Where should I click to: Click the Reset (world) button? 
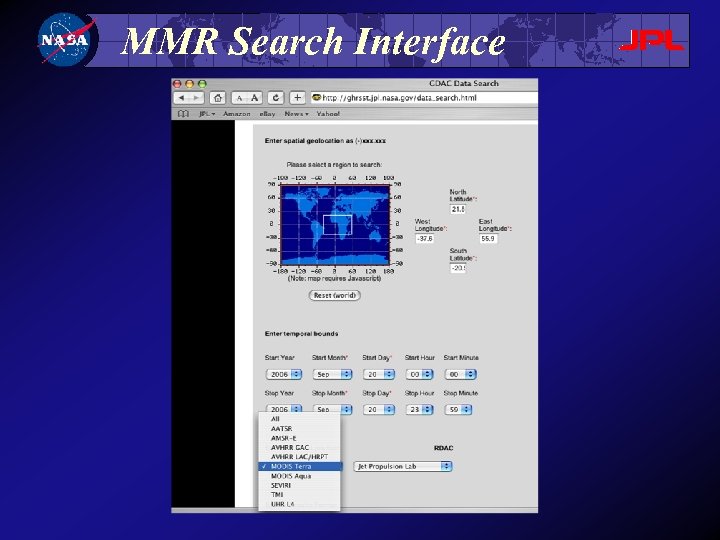point(334,295)
